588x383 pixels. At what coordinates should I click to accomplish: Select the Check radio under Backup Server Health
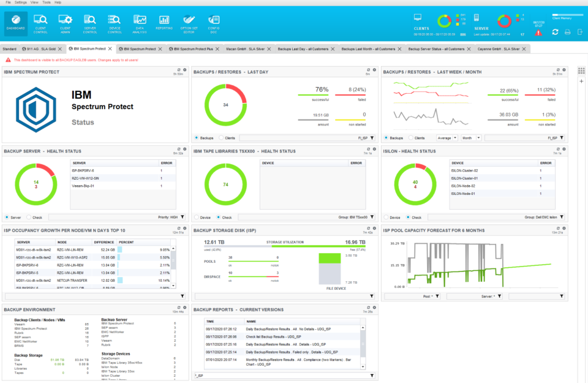pyautogui.click(x=29, y=217)
